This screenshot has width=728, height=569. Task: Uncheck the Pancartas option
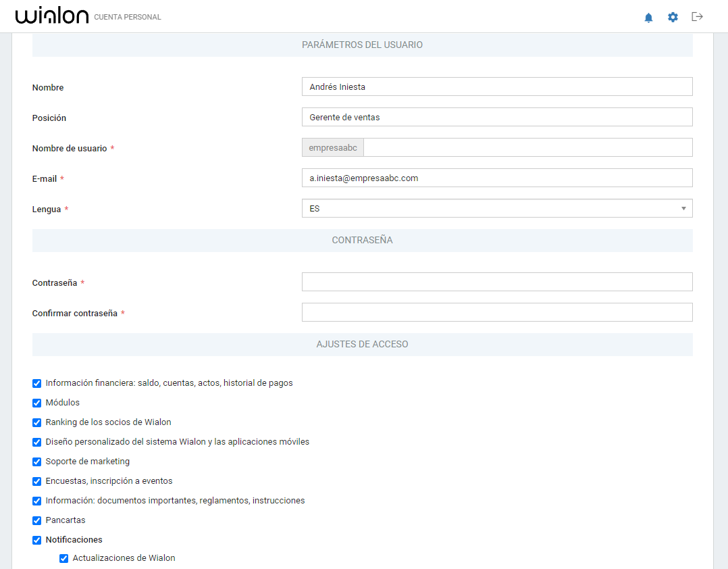(x=36, y=520)
